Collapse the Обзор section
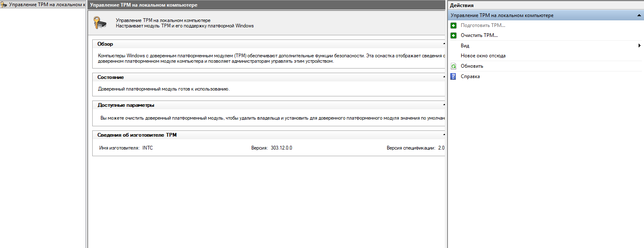The width and height of the screenshot is (644, 248). pos(444,44)
